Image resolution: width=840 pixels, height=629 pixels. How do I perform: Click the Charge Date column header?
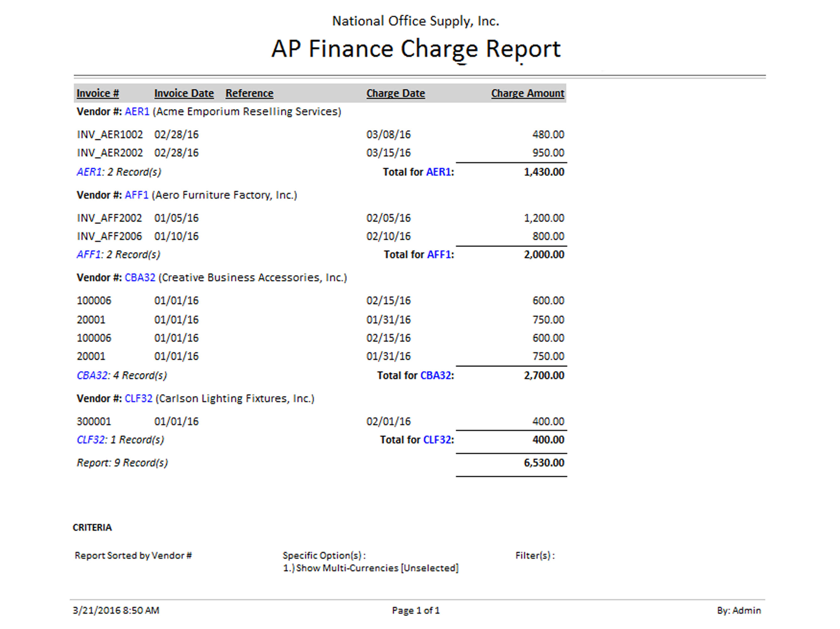(x=395, y=93)
